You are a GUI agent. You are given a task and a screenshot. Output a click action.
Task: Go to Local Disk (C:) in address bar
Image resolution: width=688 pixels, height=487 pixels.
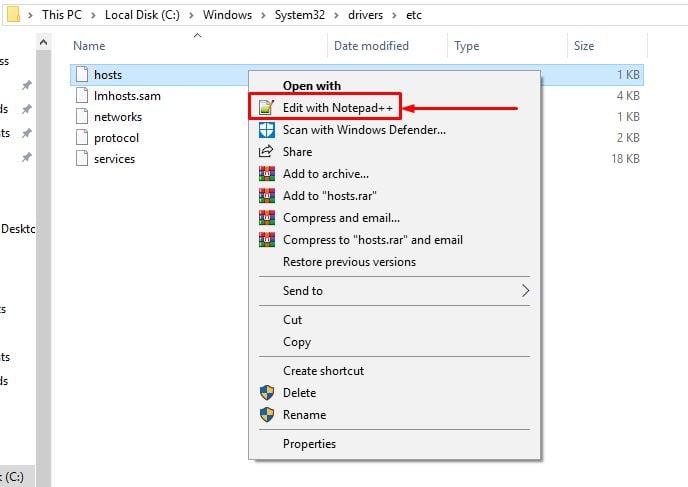[142, 15]
